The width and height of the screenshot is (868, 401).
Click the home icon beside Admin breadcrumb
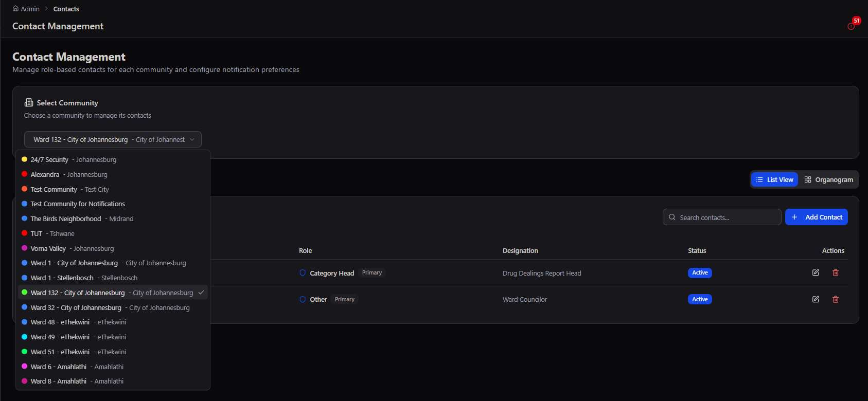15,9
